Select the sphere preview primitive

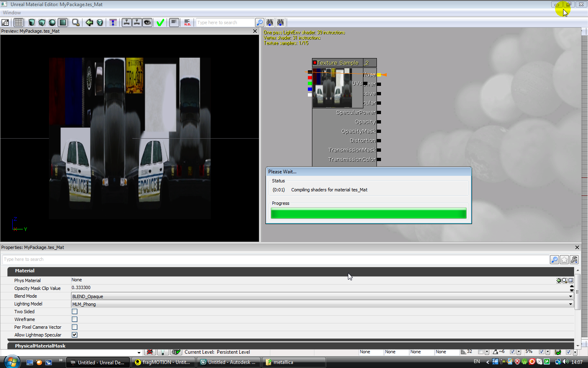52,22
